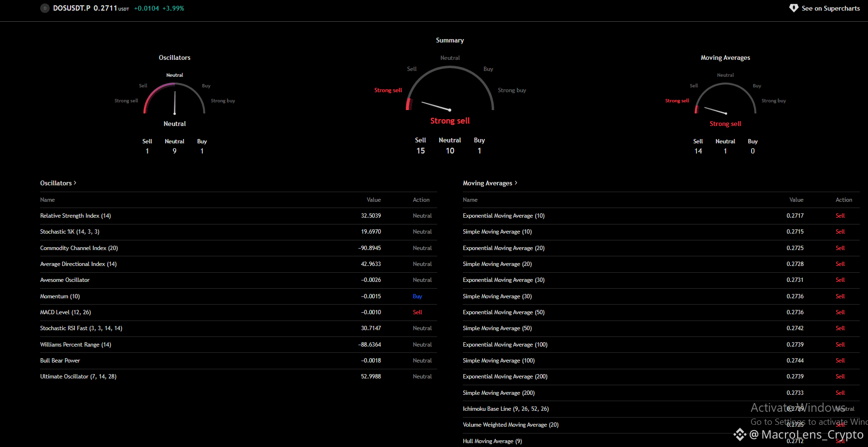Expand the Oscillators section heading
868x447 pixels.
coord(58,183)
